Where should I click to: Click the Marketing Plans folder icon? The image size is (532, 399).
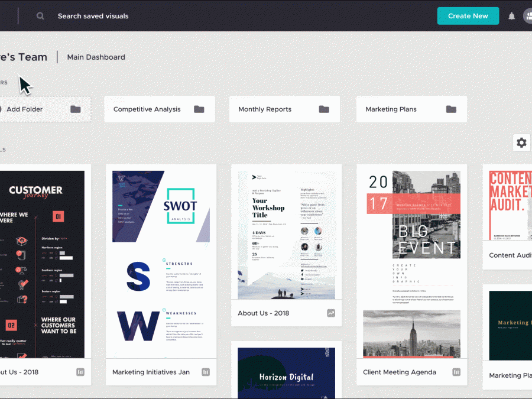[x=451, y=109]
